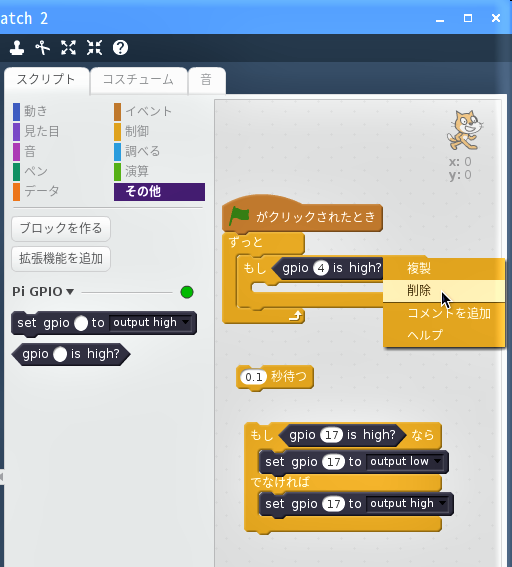Click gpio number field in palette set block
The height and width of the screenshot is (567, 512).
81,323
